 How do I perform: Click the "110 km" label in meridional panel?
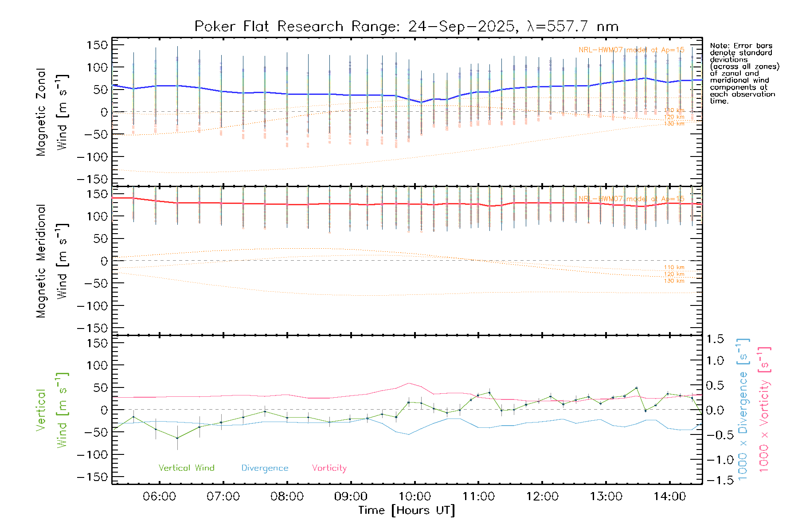[x=674, y=267]
